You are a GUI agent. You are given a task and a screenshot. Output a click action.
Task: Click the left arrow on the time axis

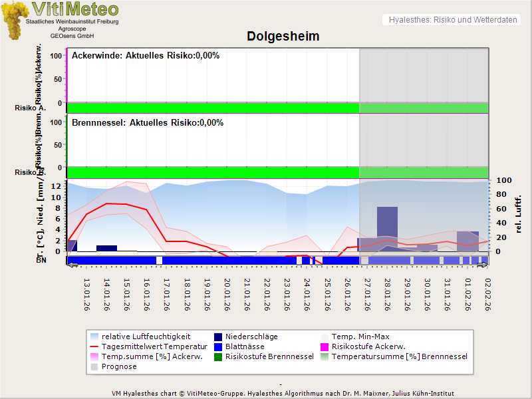click(x=72, y=265)
